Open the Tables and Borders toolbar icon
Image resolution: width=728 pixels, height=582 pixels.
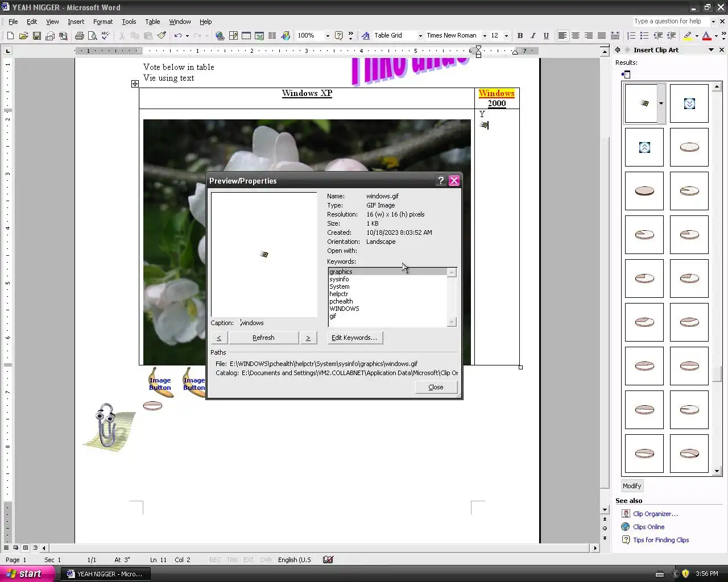pyautogui.click(x=233, y=36)
